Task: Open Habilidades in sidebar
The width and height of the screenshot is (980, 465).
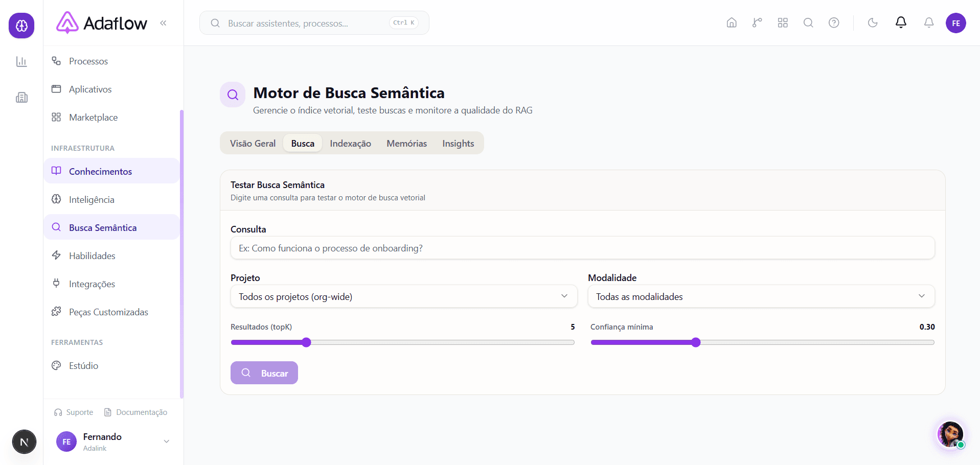Action: click(111, 256)
